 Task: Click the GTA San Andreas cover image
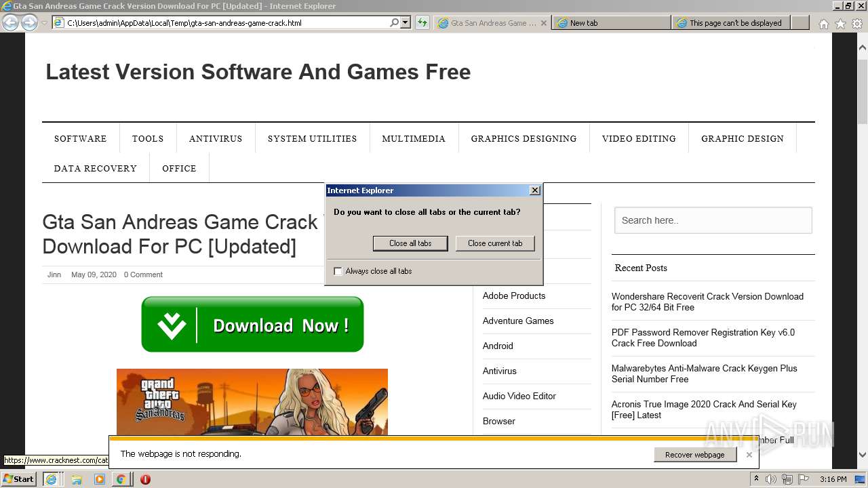252,402
